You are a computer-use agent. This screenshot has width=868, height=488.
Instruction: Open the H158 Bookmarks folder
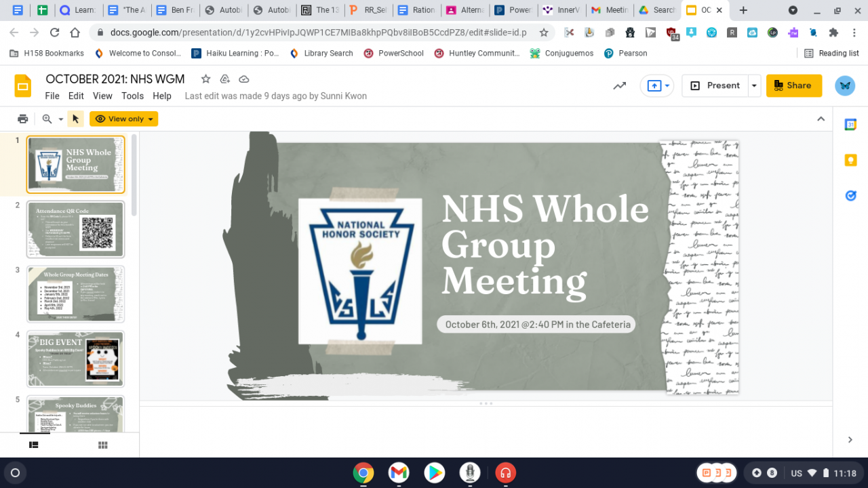(x=47, y=54)
